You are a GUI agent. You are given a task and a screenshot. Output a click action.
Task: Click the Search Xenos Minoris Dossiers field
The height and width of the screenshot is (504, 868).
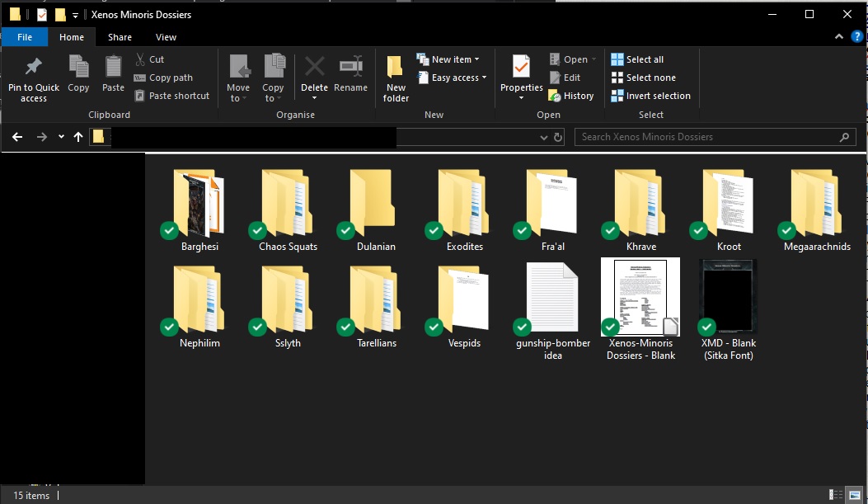pyautogui.click(x=716, y=137)
